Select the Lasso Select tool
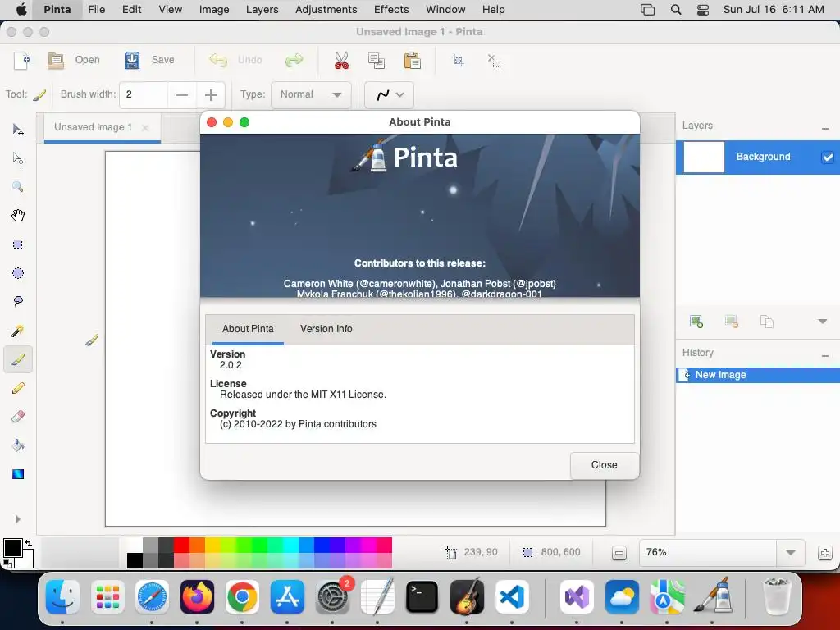 [18, 302]
